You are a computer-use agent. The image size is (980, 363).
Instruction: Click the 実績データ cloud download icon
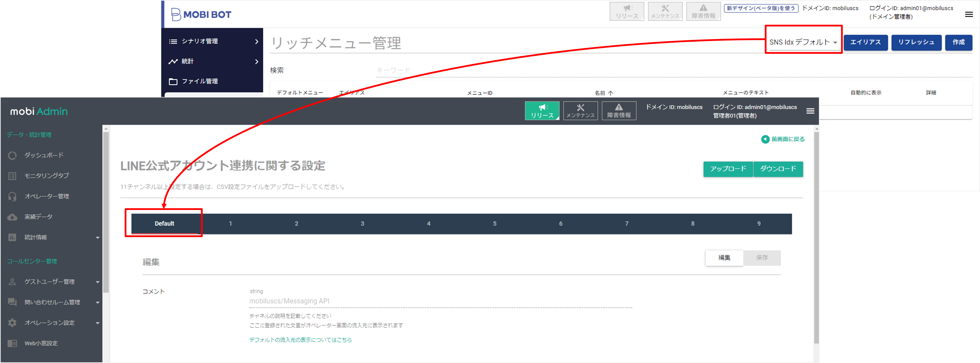pos(12,217)
